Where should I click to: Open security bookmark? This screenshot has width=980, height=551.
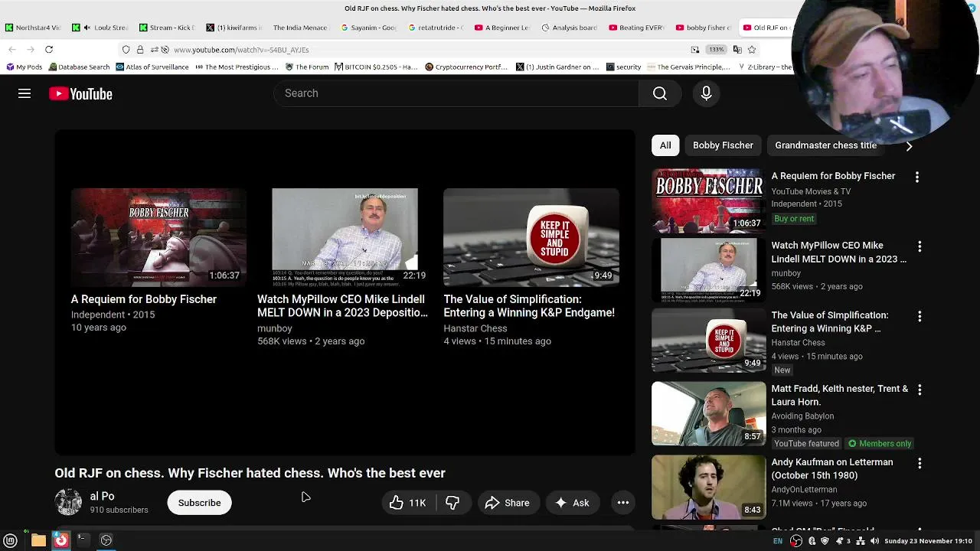(x=623, y=67)
